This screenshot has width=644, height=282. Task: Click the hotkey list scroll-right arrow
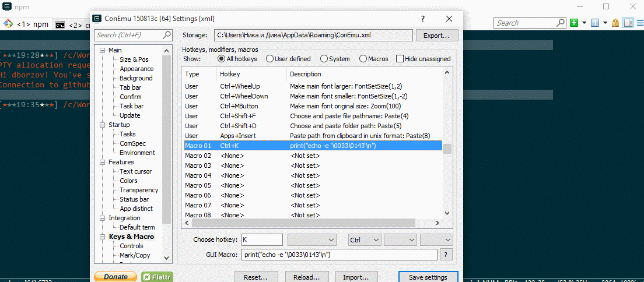point(438,223)
